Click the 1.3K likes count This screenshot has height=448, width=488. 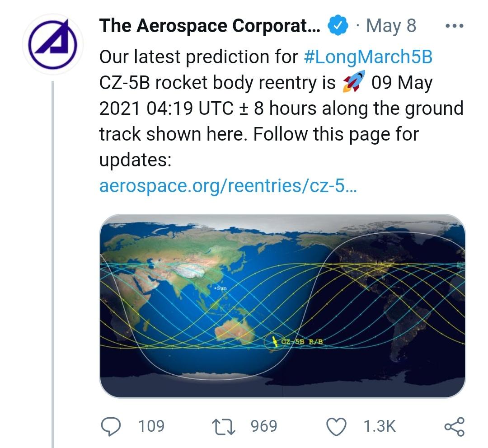click(380, 426)
